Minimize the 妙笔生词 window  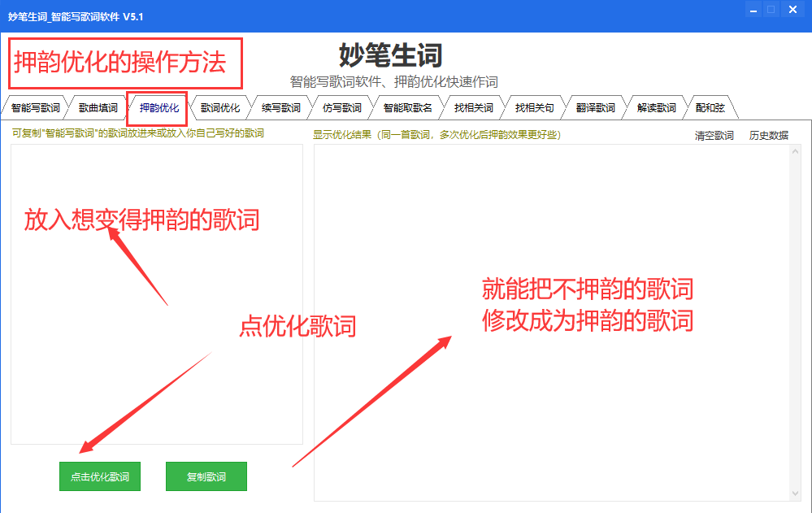point(753,10)
